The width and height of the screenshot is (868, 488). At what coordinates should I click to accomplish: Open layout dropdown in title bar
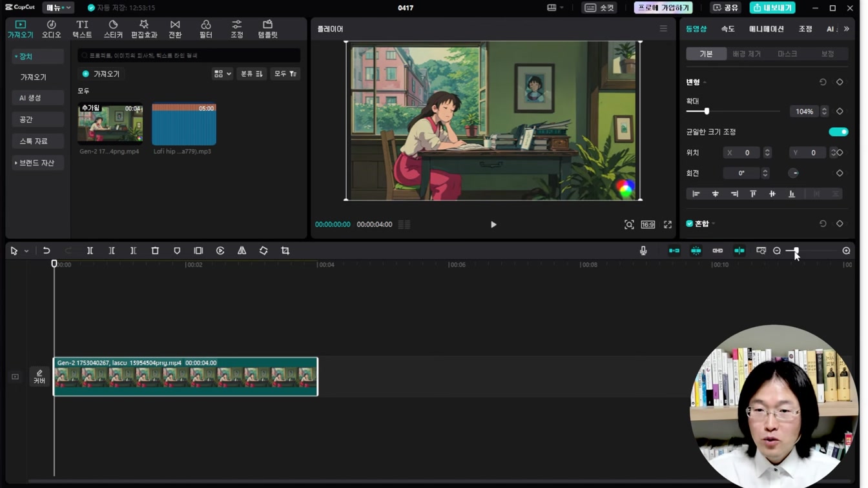point(555,8)
